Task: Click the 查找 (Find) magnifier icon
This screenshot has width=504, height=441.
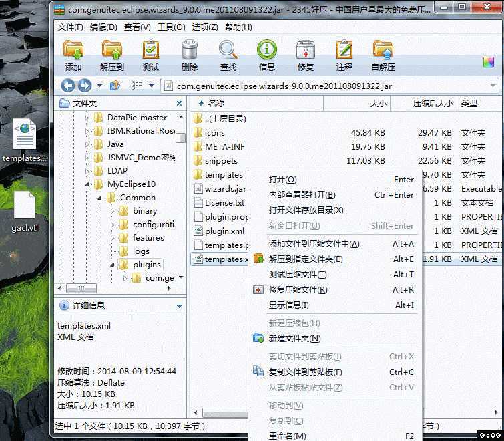Action: click(x=228, y=55)
